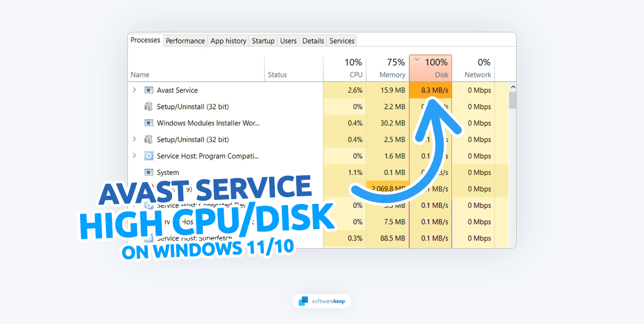Sort processes by the Disk column

430,68
